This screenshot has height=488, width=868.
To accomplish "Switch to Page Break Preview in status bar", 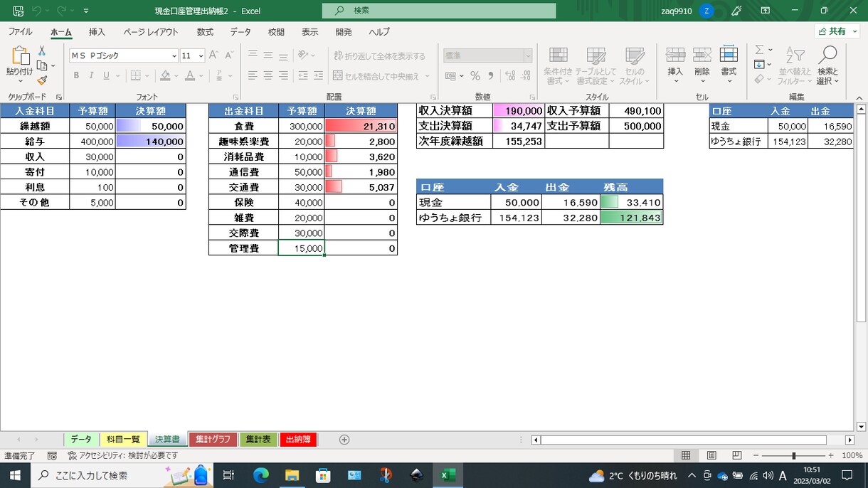I will 737,455.
